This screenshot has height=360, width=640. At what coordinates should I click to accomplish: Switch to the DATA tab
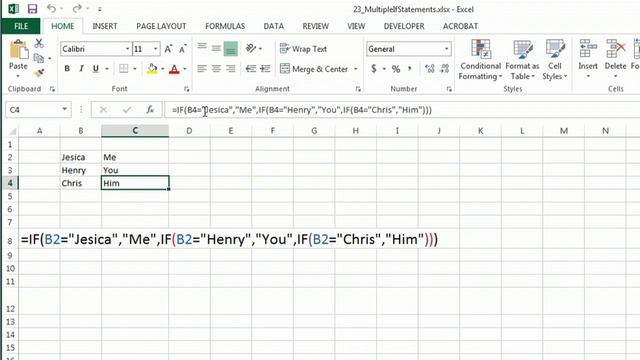[273, 26]
